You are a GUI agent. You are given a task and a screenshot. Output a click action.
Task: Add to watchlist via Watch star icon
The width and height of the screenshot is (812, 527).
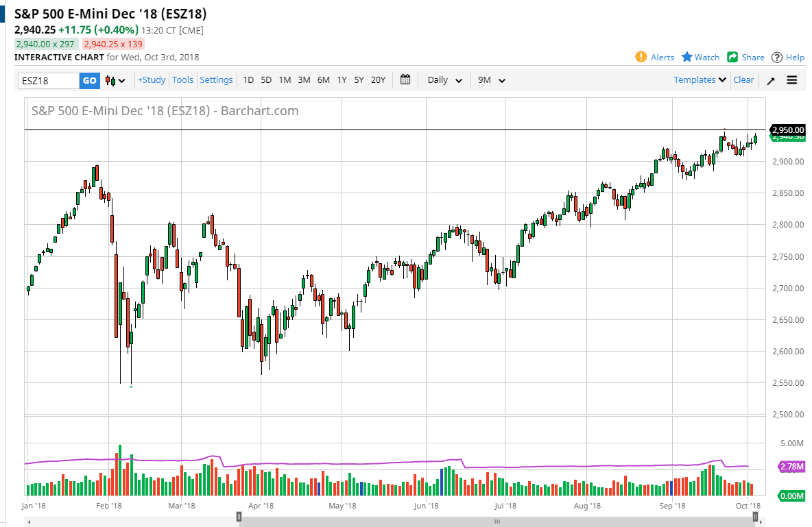pyautogui.click(x=686, y=57)
